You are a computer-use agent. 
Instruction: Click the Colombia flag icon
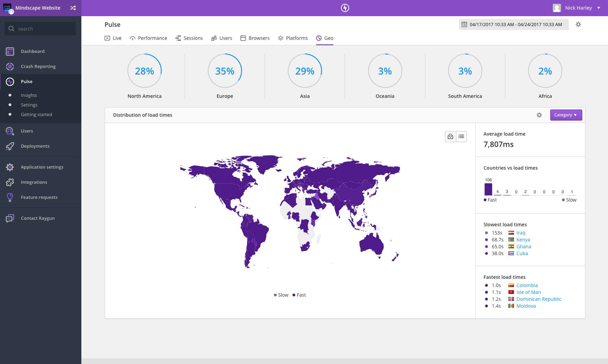(511, 285)
